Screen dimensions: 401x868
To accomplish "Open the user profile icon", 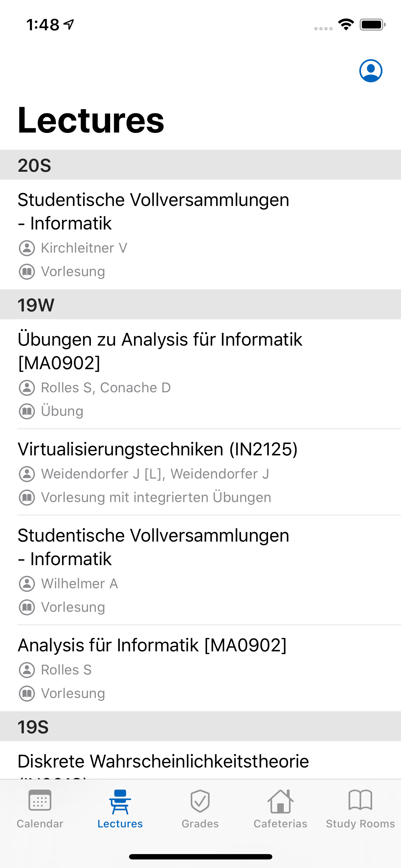I will pyautogui.click(x=371, y=71).
